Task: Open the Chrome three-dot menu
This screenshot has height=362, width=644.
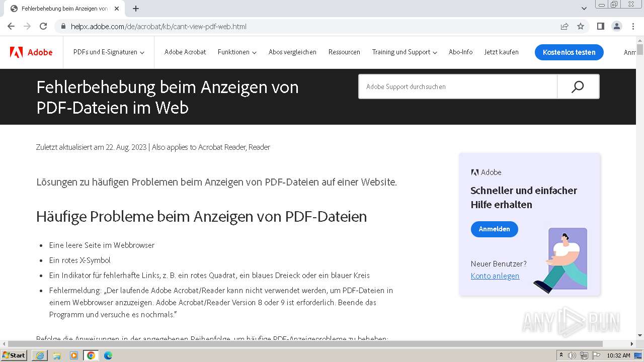Action: [633, 26]
